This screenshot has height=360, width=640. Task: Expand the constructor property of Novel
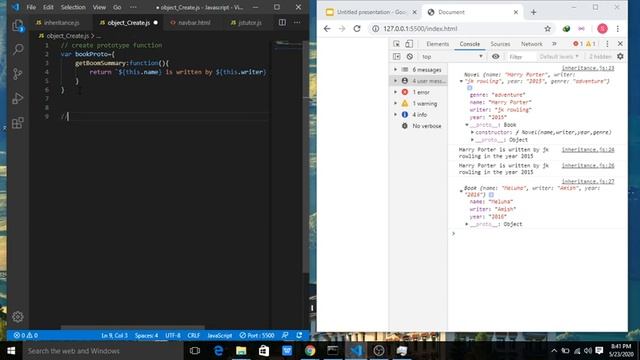coord(472,132)
